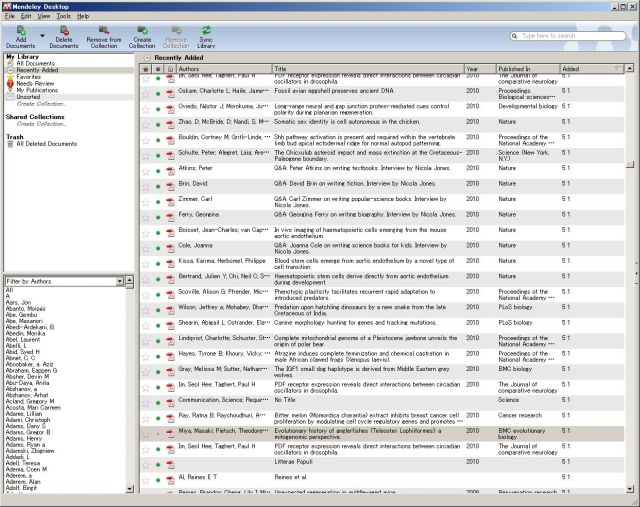Open PDF icon for Scoville, Alison row

(170, 295)
